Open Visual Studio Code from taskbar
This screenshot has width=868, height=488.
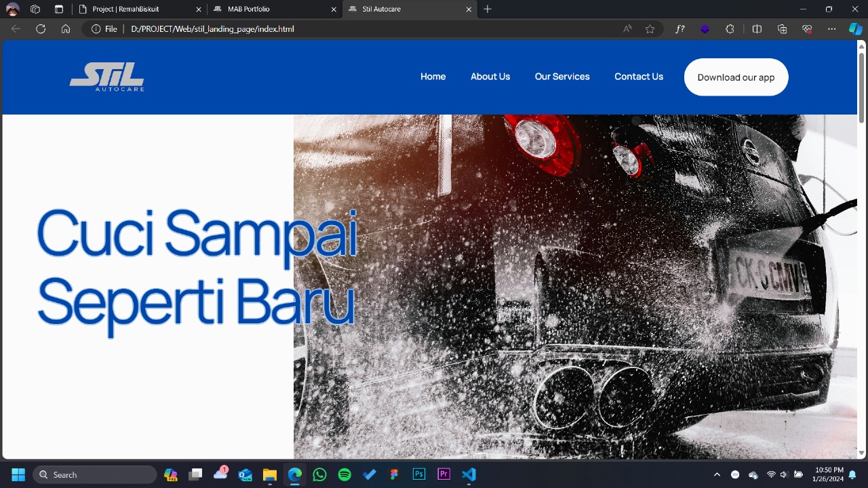pyautogui.click(x=469, y=474)
